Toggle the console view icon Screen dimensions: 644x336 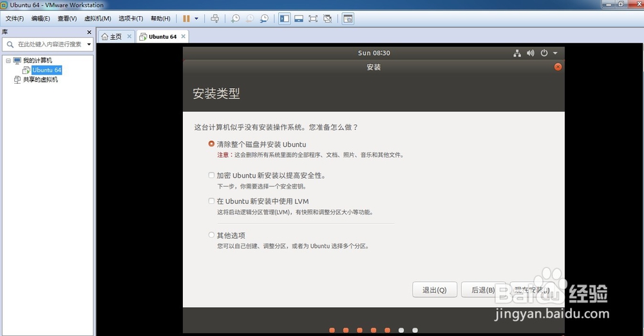[x=348, y=19]
